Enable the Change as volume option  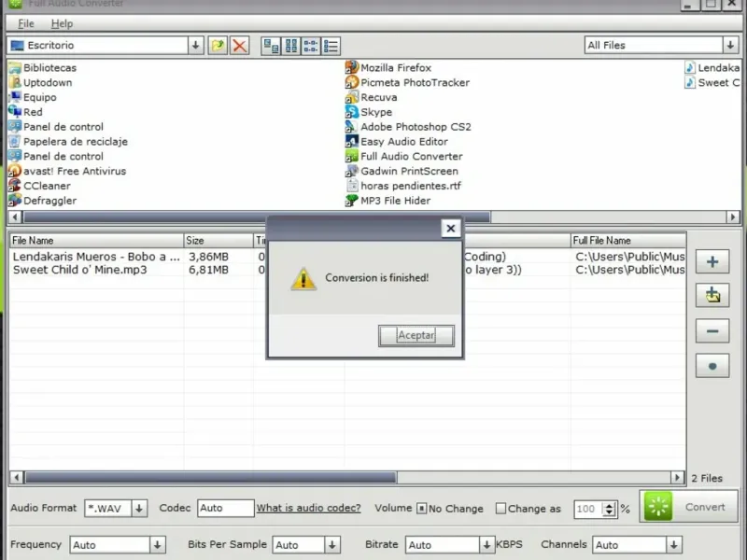[x=500, y=509]
